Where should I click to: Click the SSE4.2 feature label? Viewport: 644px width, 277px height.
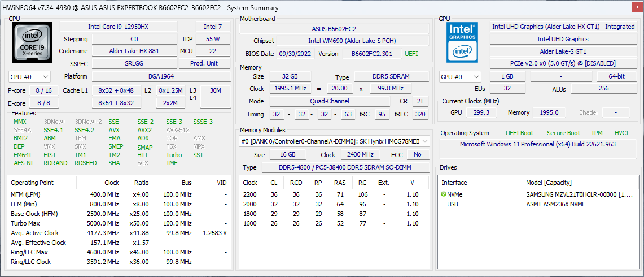click(84, 130)
